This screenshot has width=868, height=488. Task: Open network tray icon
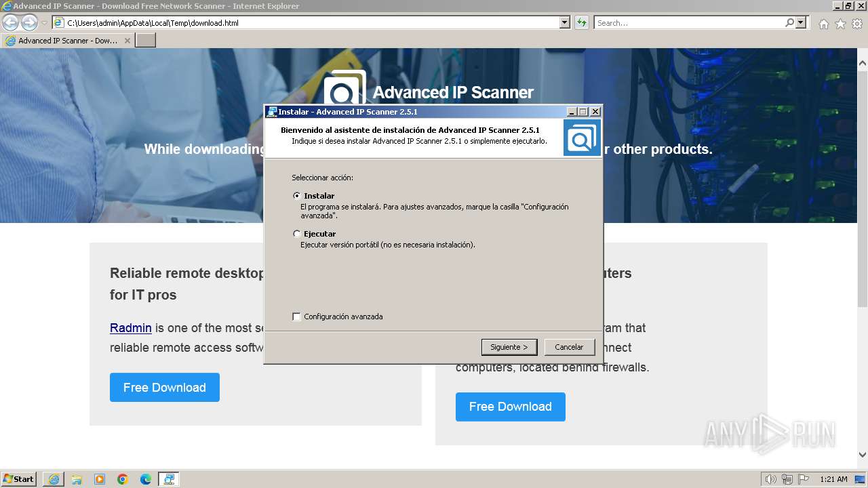pyautogui.click(x=787, y=479)
